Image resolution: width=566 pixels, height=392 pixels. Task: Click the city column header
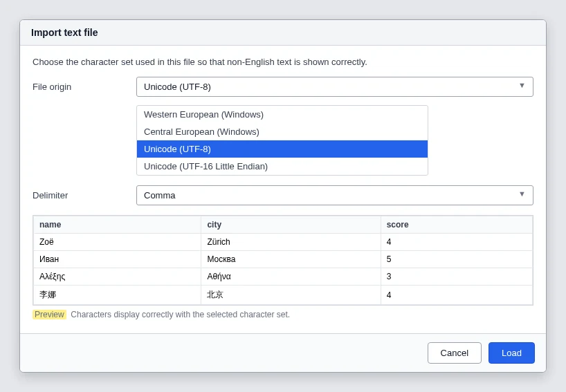click(x=291, y=224)
